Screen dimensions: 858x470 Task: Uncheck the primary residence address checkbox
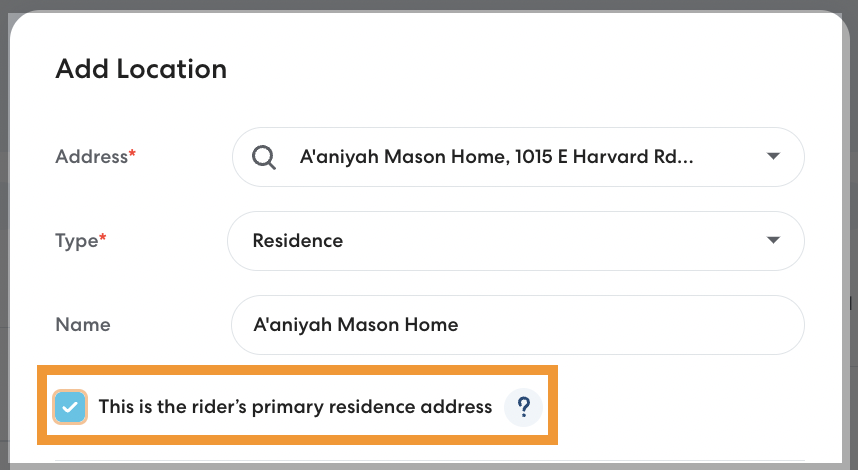pos(70,407)
